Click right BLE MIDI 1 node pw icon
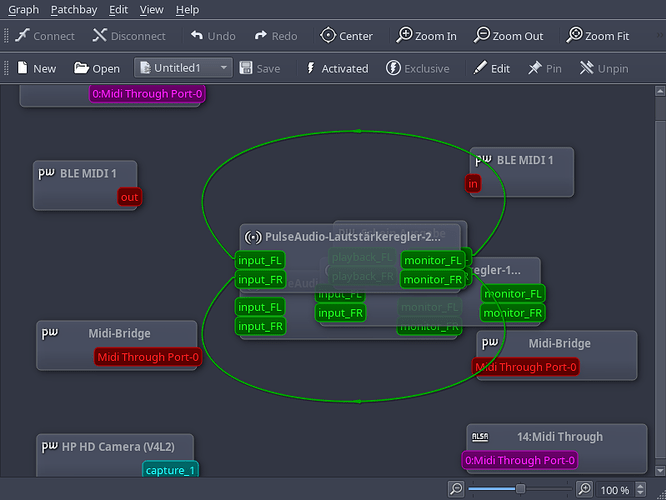This screenshot has width=666, height=500. (x=483, y=160)
